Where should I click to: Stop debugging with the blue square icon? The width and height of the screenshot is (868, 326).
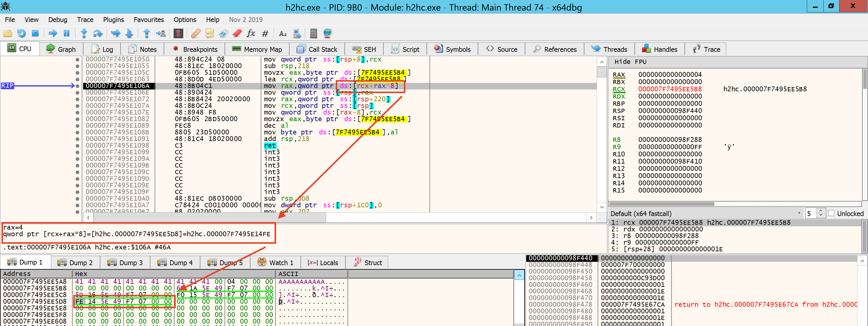click(35, 33)
